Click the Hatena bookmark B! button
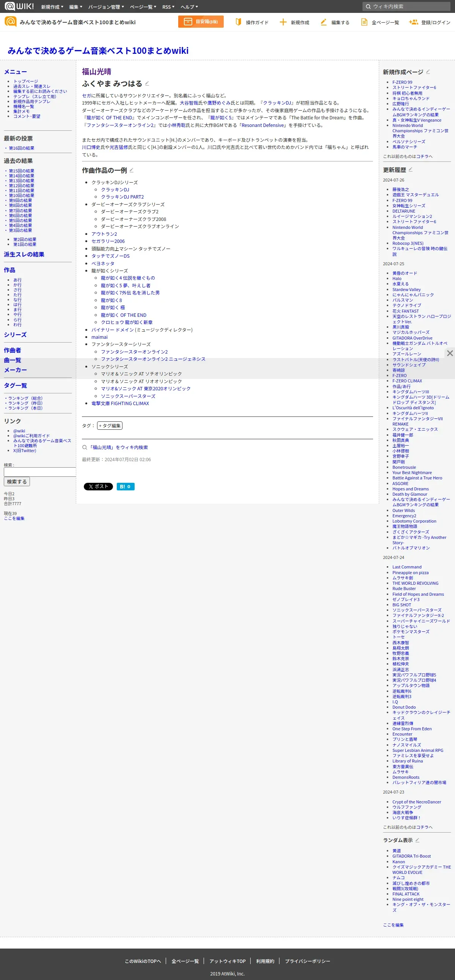This screenshot has height=980, width=455. tap(125, 486)
